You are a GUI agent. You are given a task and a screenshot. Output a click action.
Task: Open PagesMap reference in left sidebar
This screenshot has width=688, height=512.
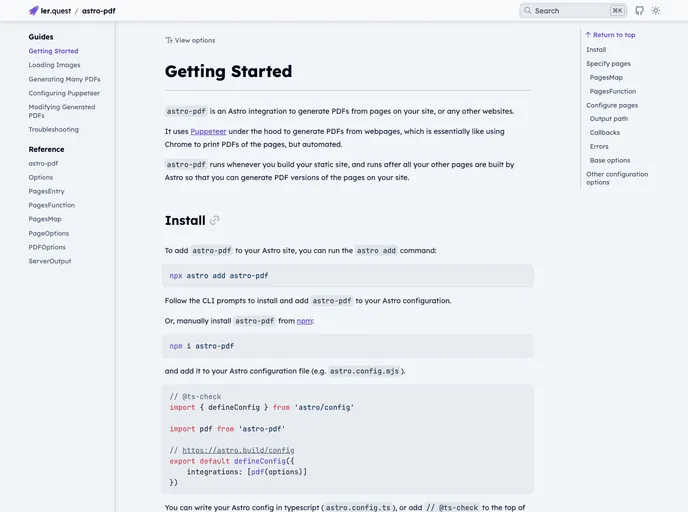(45, 219)
